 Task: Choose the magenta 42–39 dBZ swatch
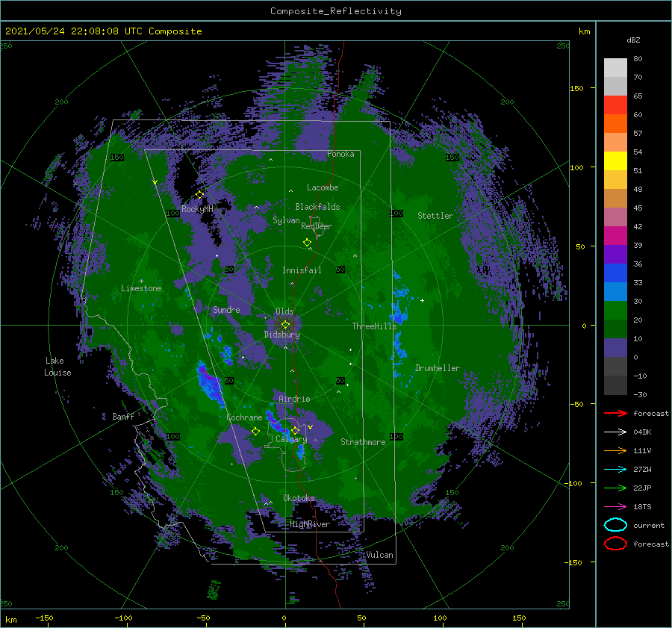tap(615, 236)
